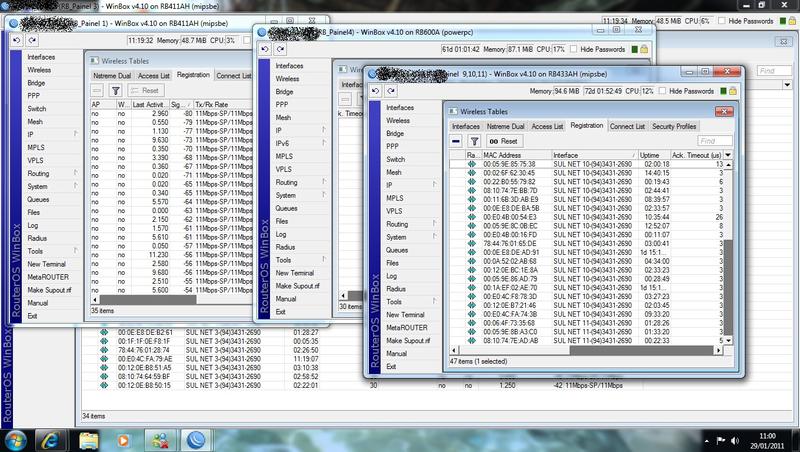
Task: Click the redo icon in the Painel 9,10,11 window
Action: click(391, 91)
